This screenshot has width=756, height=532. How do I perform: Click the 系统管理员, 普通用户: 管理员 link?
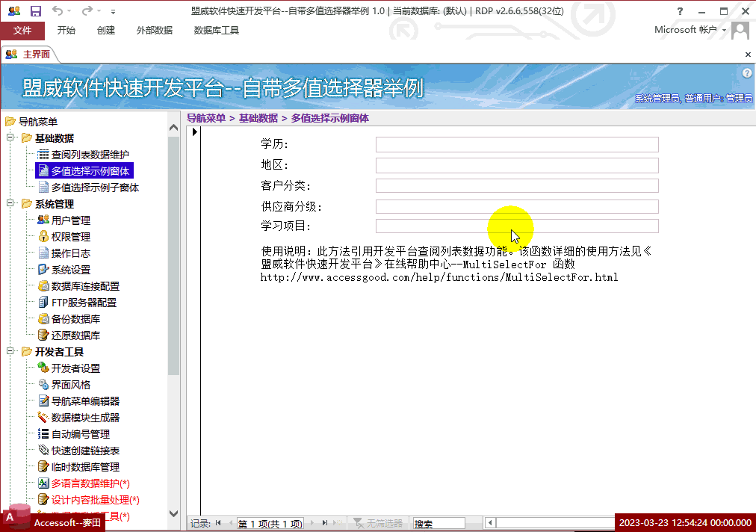pos(693,99)
